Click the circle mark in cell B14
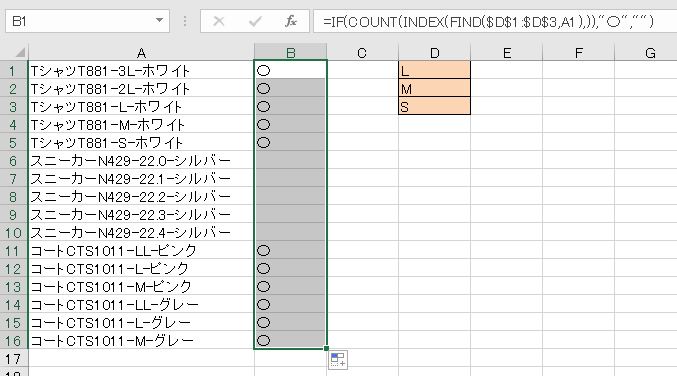677x376 pixels. tap(263, 305)
